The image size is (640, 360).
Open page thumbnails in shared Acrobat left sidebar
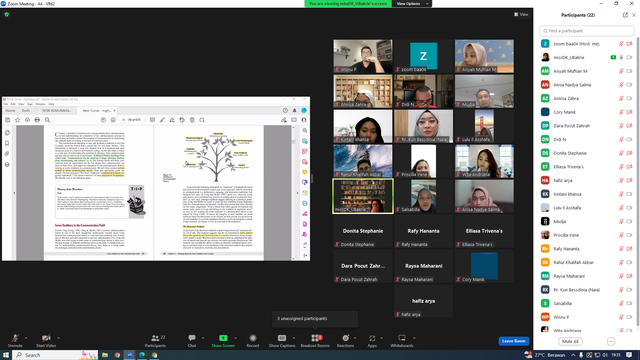coord(7,133)
